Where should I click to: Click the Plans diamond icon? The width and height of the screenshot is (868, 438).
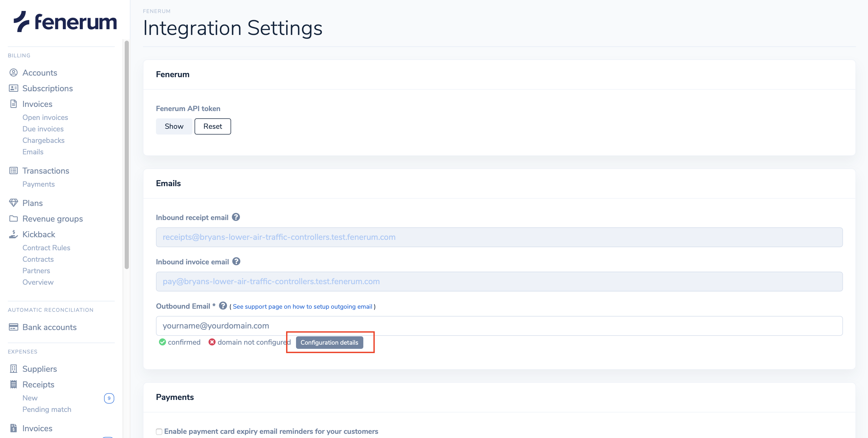point(14,203)
